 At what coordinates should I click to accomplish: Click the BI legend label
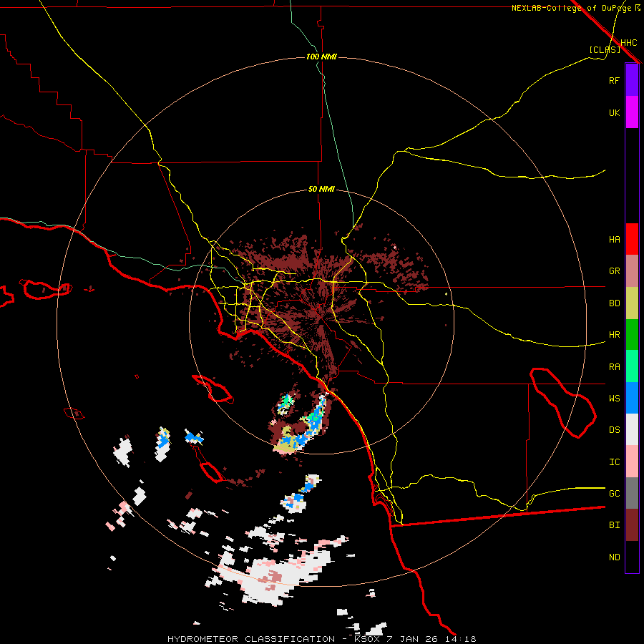click(x=614, y=525)
